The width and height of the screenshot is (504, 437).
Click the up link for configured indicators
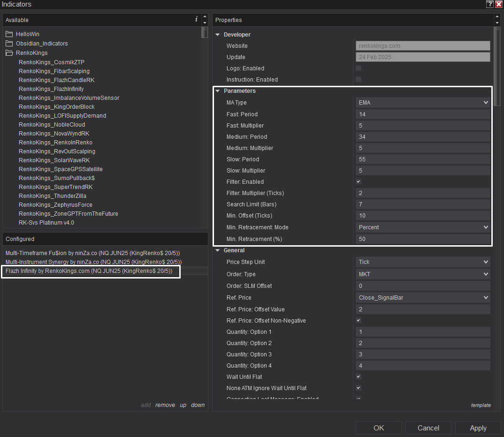point(183,405)
